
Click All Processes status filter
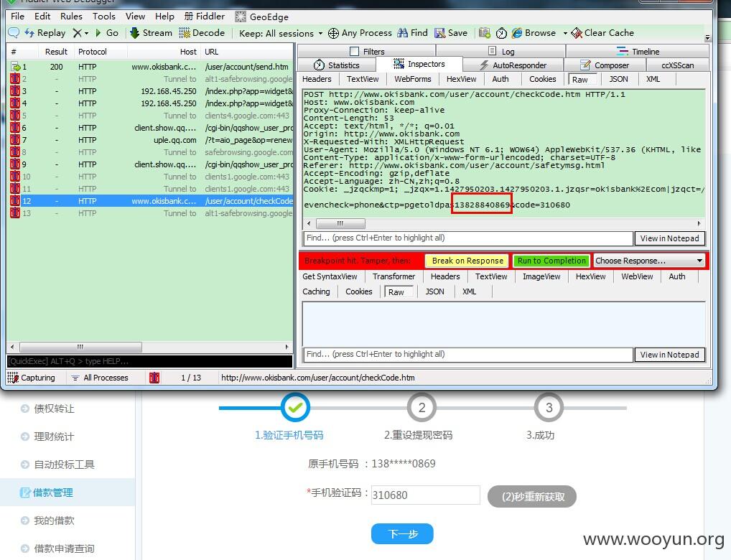(x=99, y=378)
